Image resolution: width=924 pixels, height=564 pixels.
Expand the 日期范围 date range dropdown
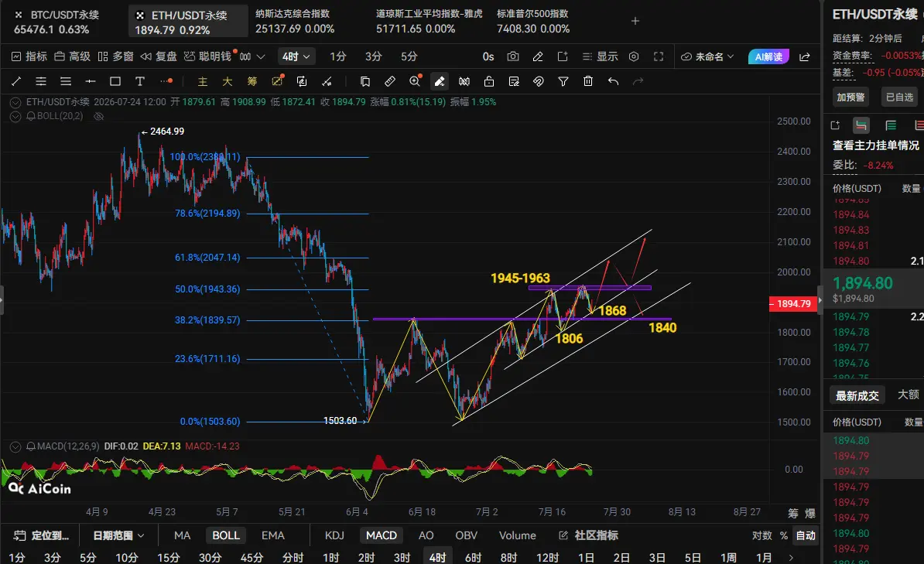tap(118, 535)
